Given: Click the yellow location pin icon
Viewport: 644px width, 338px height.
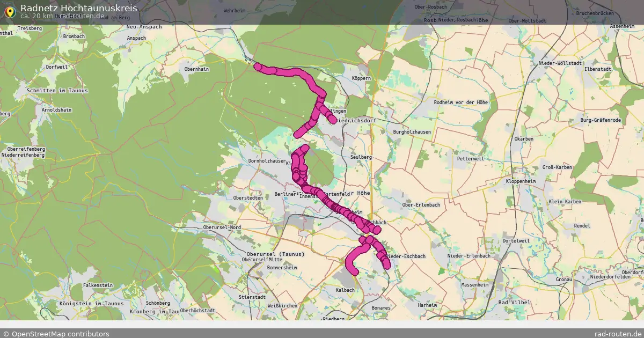Looking at the screenshot, I should pos(10,11).
